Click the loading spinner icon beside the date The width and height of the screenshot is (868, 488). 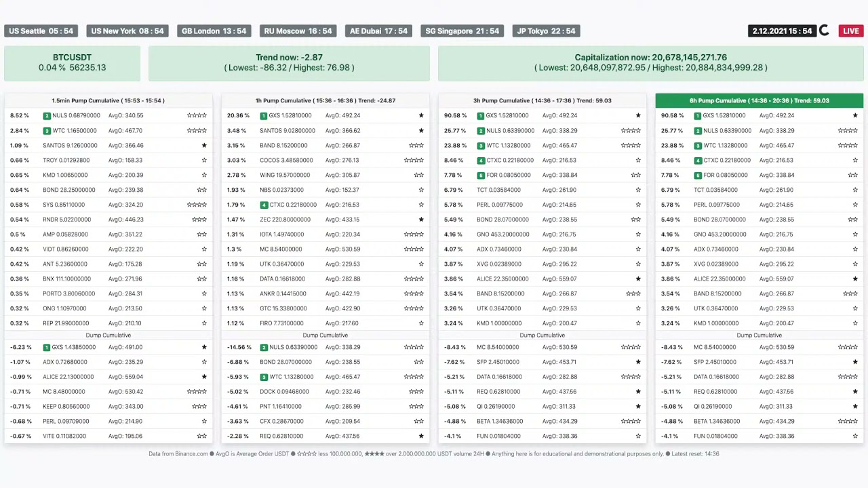coord(825,30)
